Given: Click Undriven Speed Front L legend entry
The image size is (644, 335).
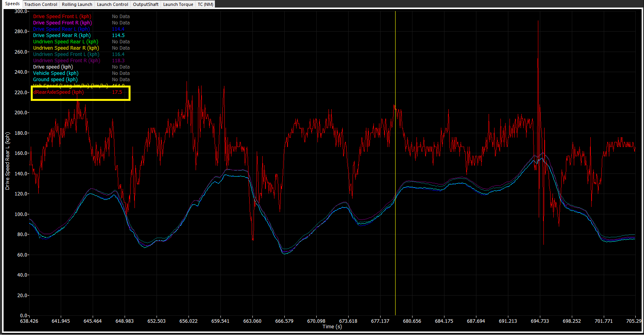Looking at the screenshot, I should click(x=66, y=54).
